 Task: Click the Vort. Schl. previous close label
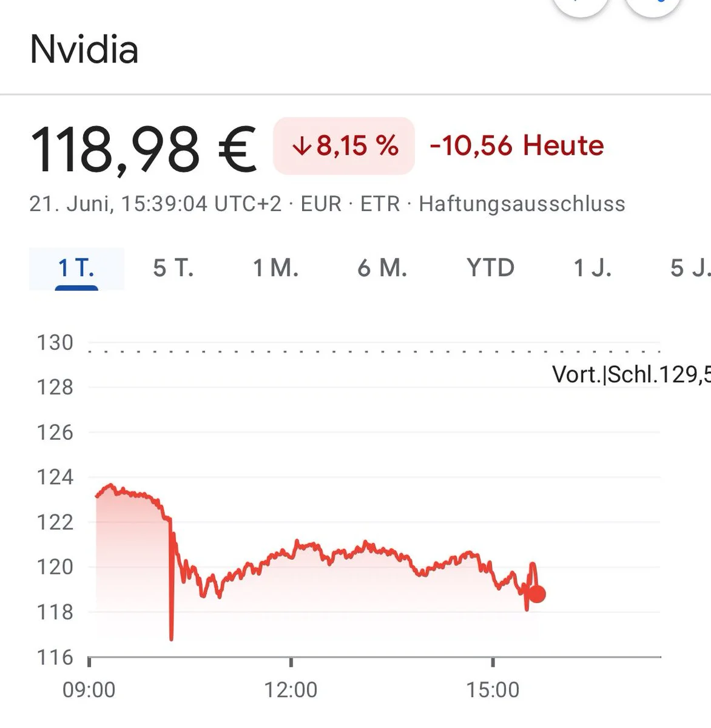[631, 374]
